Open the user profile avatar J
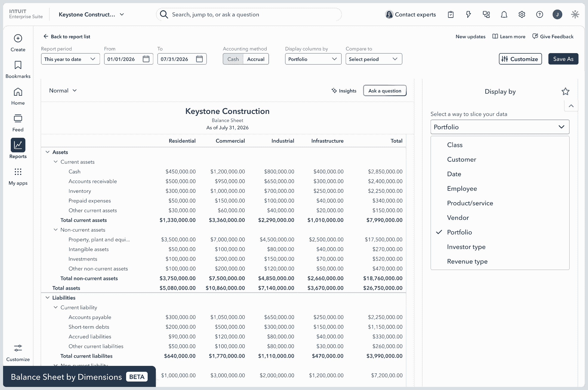Image resolution: width=588 pixels, height=390 pixels. click(x=557, y=14)
